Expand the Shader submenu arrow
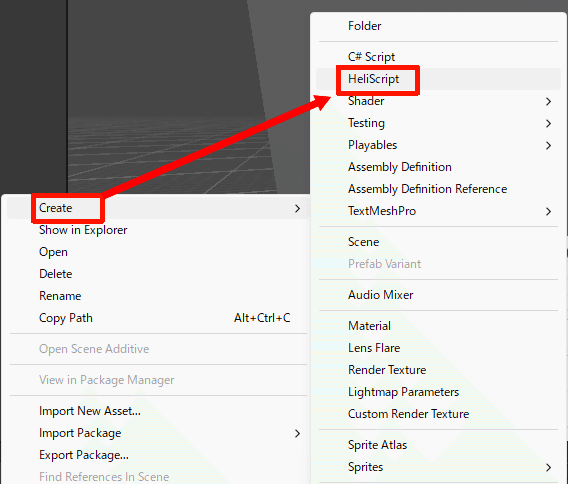The width and height of the screenshot is (568, 484). [x=548, y=101]
